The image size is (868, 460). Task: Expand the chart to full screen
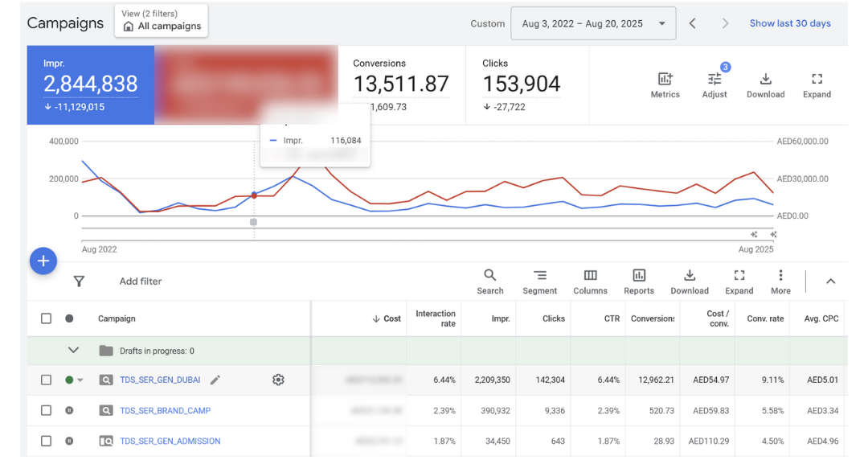click(817, 84)
